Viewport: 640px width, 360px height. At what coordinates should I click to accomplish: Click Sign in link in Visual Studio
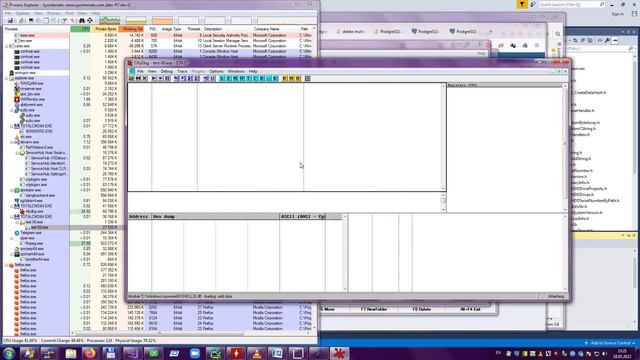click(x=618, y=14)
